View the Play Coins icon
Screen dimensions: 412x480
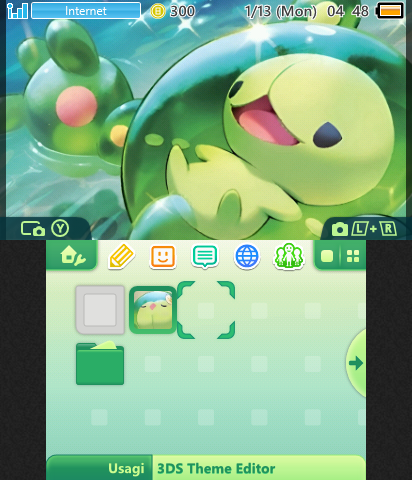[x=158, y=11]
